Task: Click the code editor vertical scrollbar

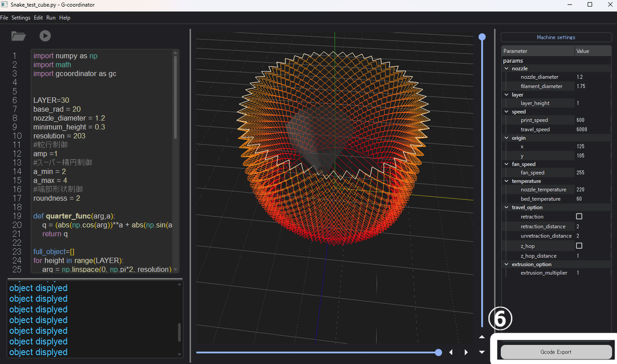Action: tap(175, 97)
